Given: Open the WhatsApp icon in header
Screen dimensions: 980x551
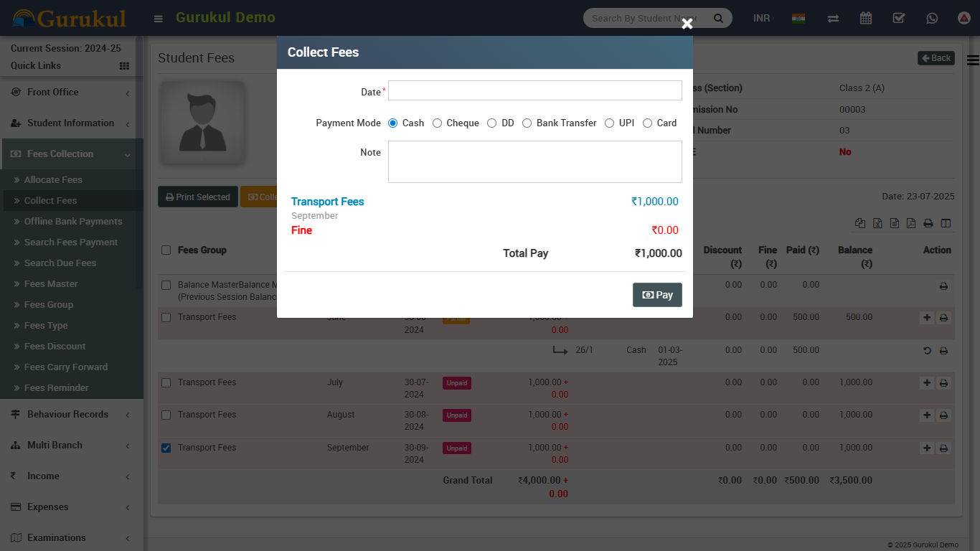Looking at the screenshot, I should pyautogui.click(x=932, y=19).
